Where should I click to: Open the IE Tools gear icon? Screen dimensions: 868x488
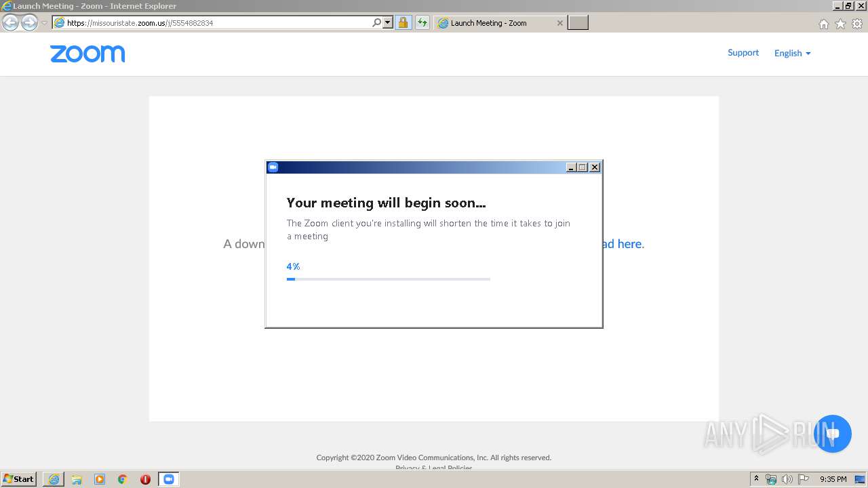(857, 24)
